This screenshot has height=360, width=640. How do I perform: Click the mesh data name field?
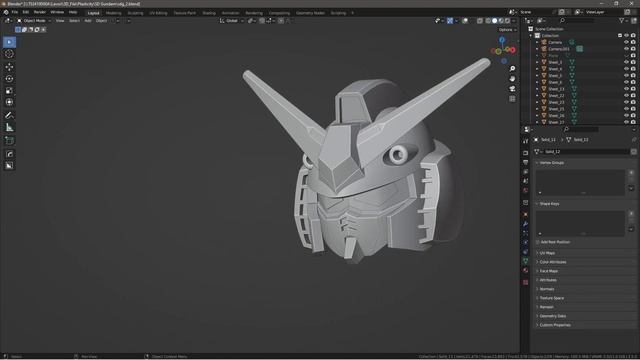click(x=585, y=151)
